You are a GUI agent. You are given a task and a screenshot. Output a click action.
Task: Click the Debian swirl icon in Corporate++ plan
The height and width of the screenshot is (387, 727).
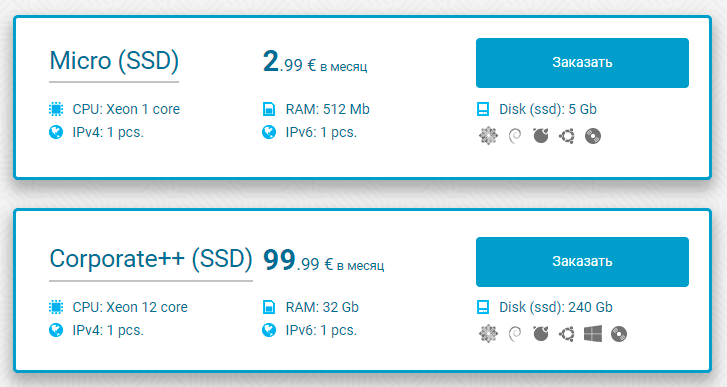pos(515,334)
